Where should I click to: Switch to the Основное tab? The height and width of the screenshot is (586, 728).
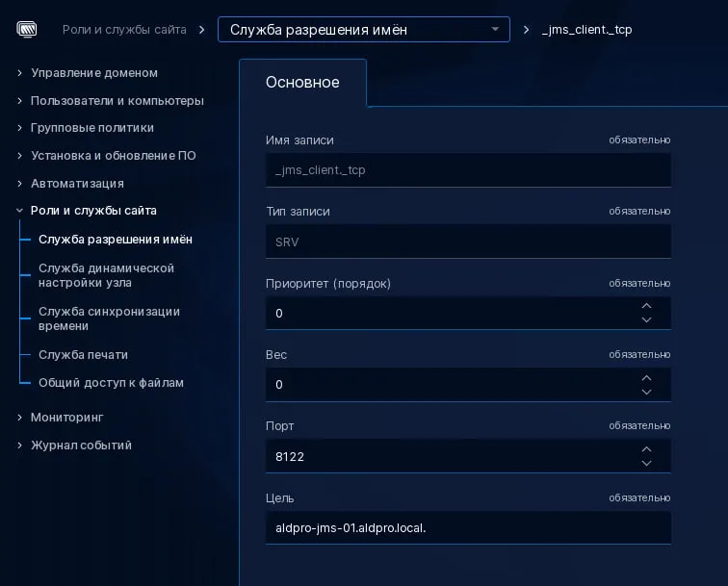tap(302, 83)
